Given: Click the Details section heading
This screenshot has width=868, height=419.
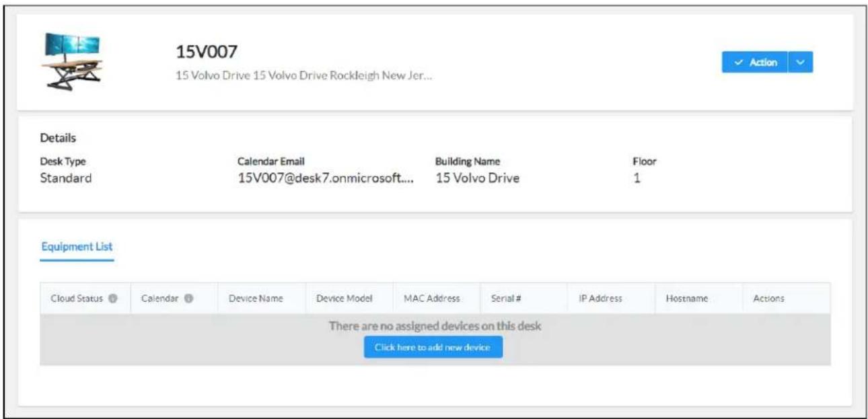Looking at the screenshot, I should pyautogui.click(x=59, y=138).
